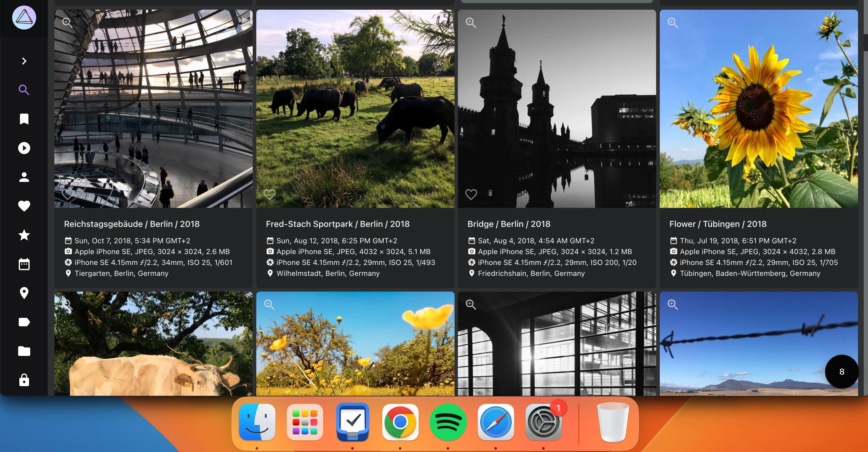Screen dimensions: 868x452
Task: Open Favorites via sidebar heart icon
Action: (x=24, y=206)
